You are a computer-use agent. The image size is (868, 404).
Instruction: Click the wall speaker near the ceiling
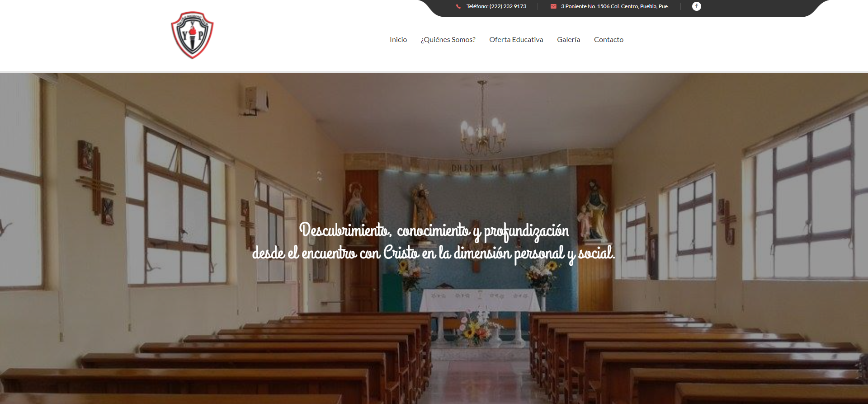point(255,100)
